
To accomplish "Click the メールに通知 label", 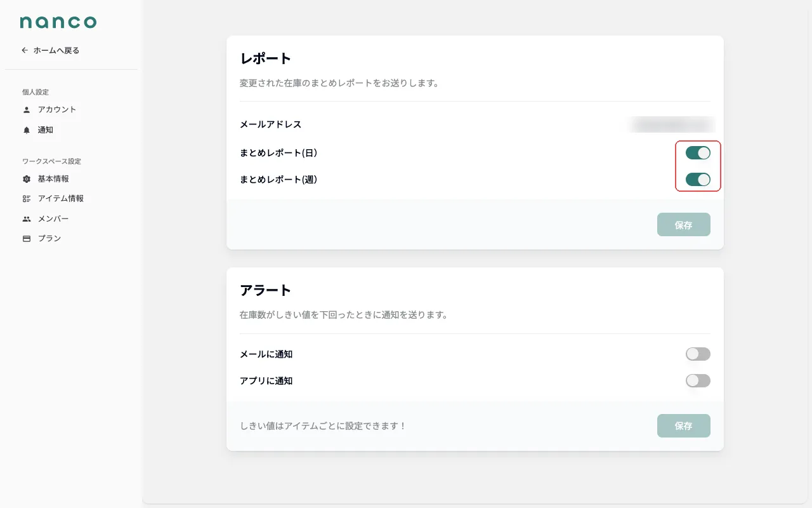I will (266, 354).
